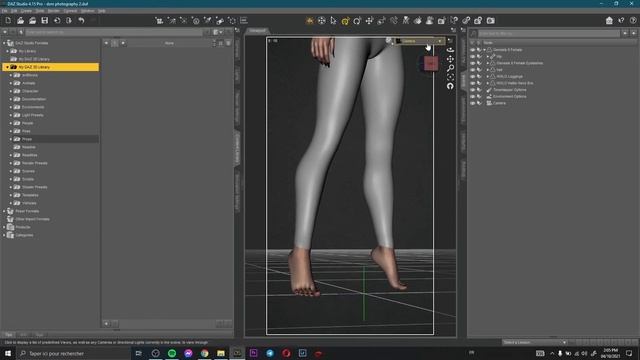Click the viewport pan arrows icon
This screenshot has width=640, height=360.
pyautogui.click(x=450, y=59)
